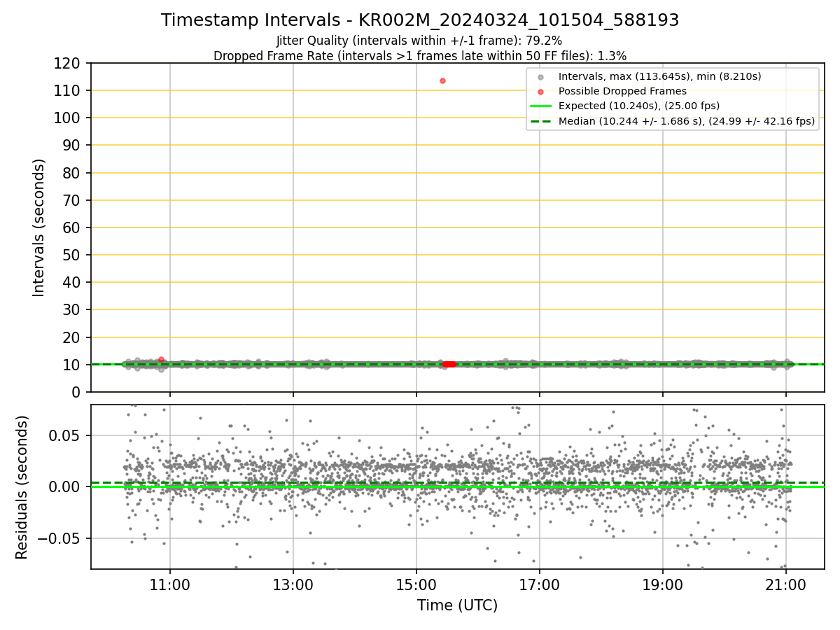Click the 13:00 x-axis tick label
The image size is (840, 630).
293,586
